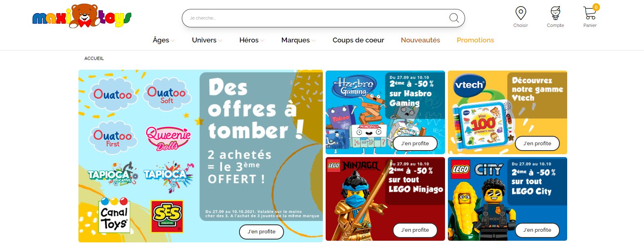Click the magnifying glass search icon
644x244 pixels.
click(454, 18)
